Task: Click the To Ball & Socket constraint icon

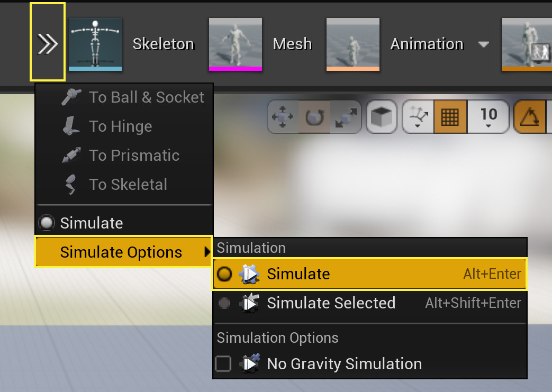Action: pos(71,97)
